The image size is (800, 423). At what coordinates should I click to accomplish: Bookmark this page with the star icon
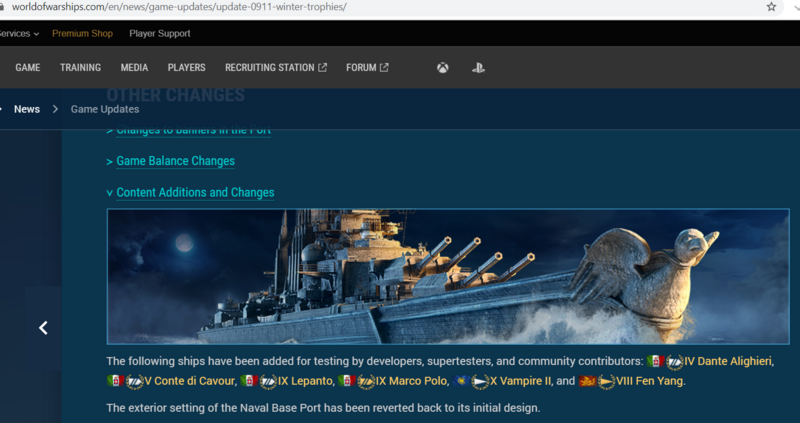tap(771, 7)
